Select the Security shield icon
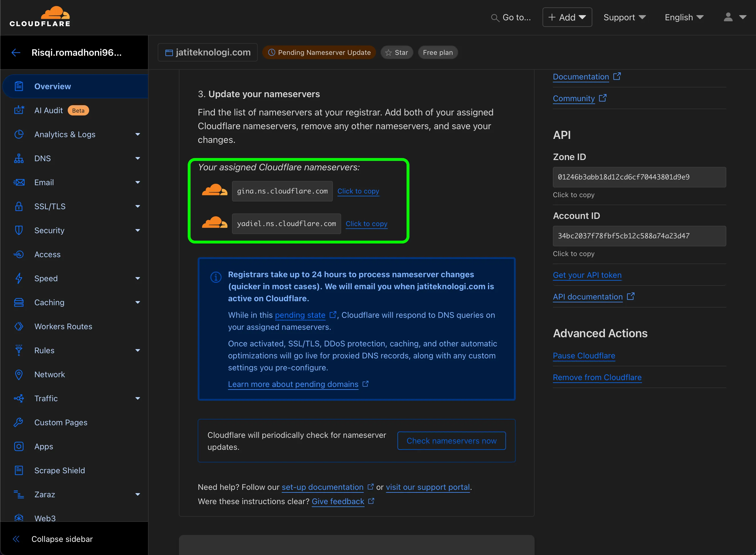 click(19, 230)
